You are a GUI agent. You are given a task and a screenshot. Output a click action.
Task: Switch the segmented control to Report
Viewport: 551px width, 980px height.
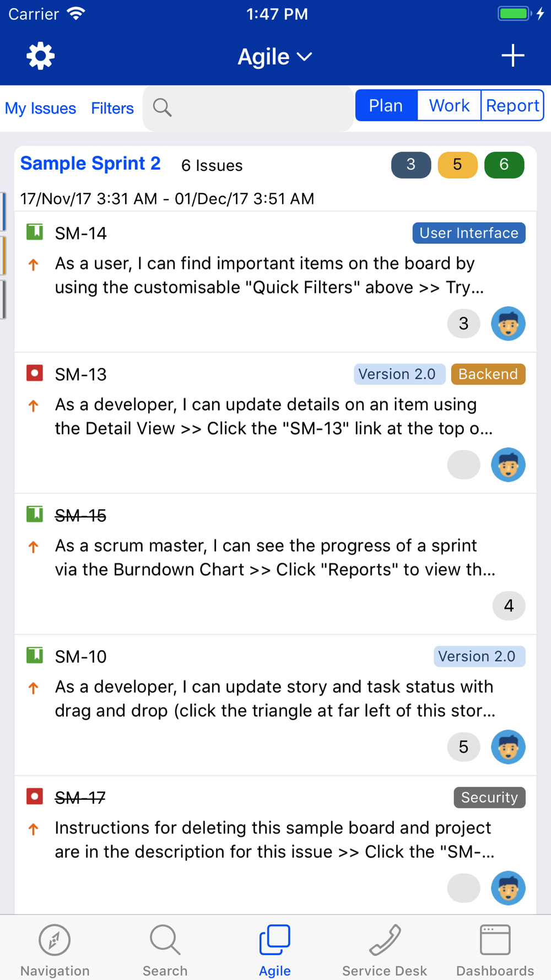512,105
